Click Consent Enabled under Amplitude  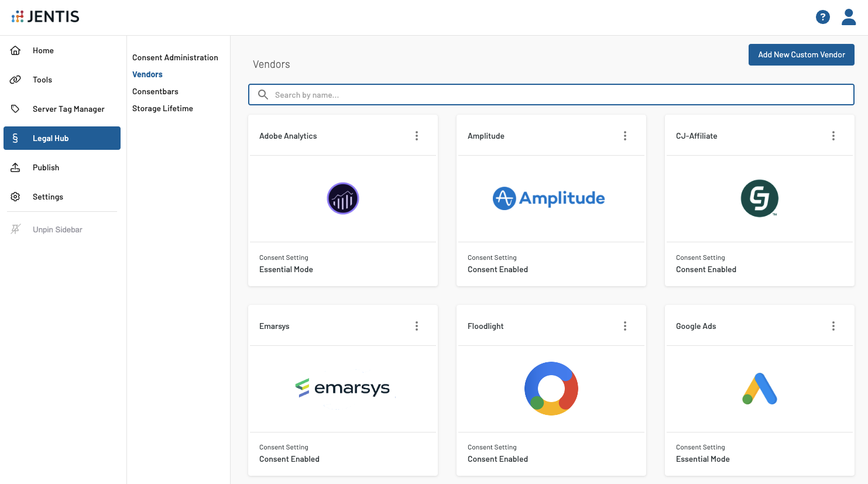[498, 269]
